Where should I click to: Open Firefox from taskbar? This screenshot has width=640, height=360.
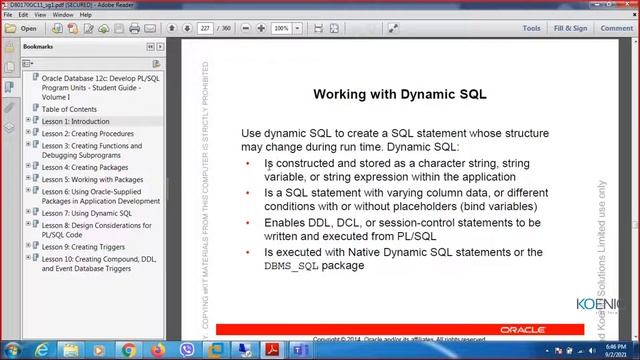click(158, 350)
